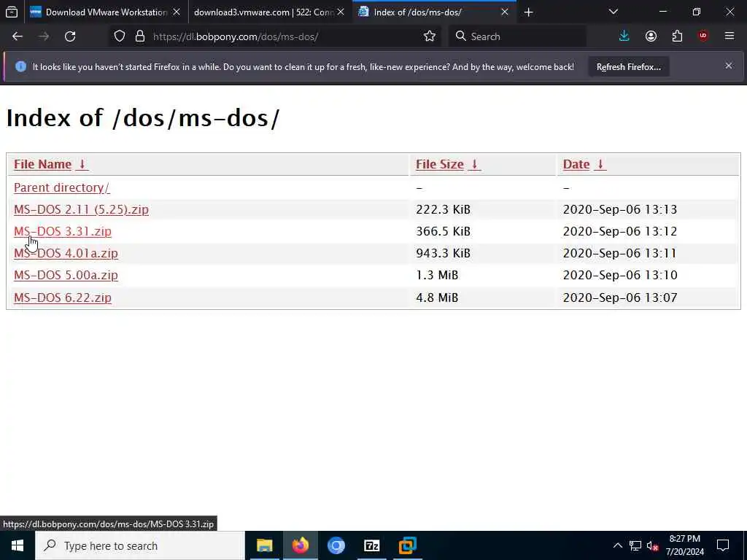Screen dimensions: 747x560
Task: Open the Windows notification center
Action: (723, 545)
